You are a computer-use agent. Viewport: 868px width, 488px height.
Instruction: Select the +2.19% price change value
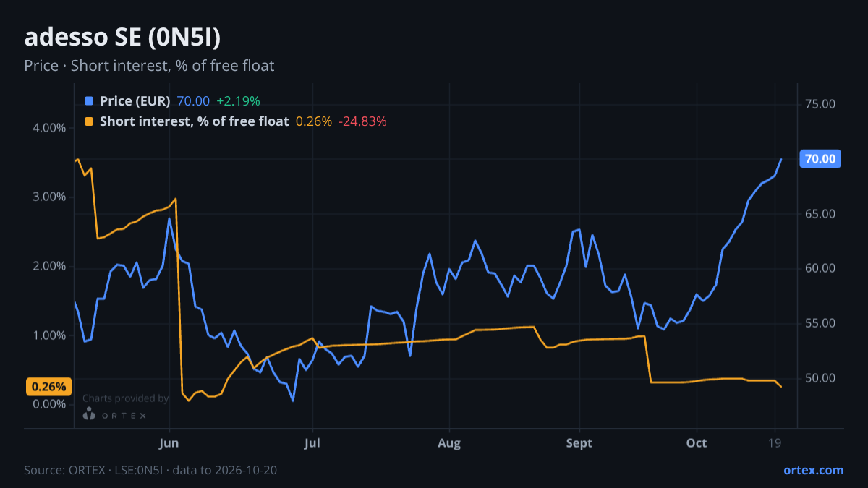238,101
